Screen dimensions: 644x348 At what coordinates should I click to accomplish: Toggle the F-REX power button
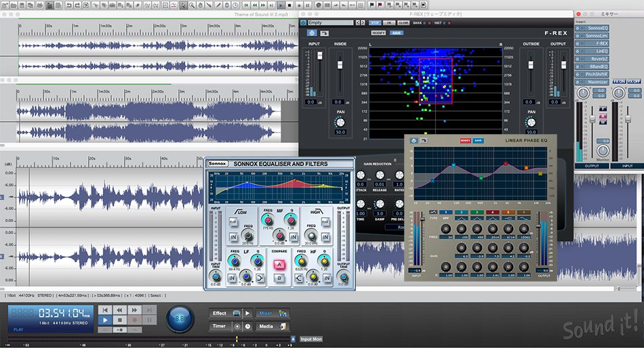312,32
